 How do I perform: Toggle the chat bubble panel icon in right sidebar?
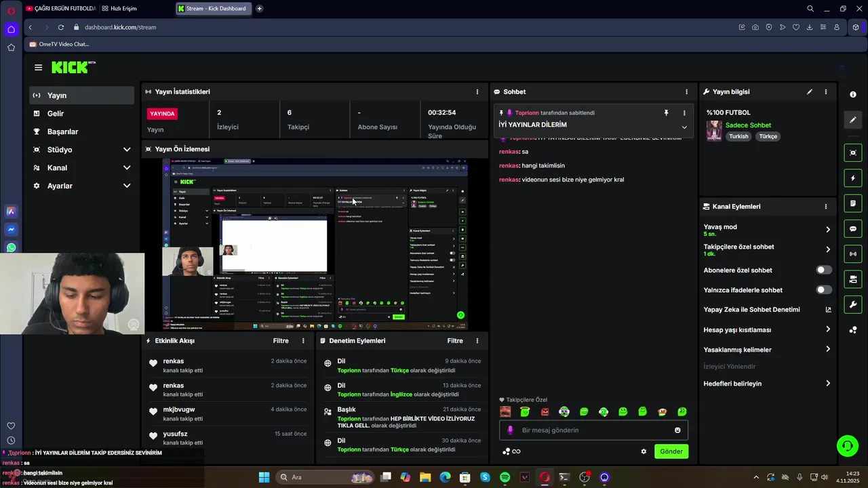853,228
